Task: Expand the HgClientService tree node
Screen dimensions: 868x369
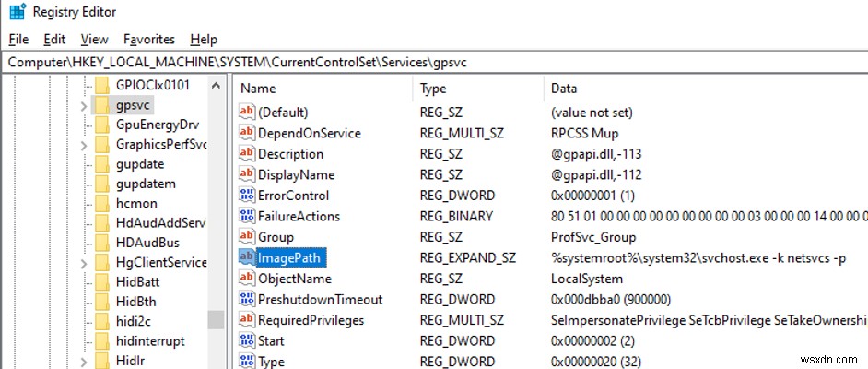Action: (x=84, y=263)
